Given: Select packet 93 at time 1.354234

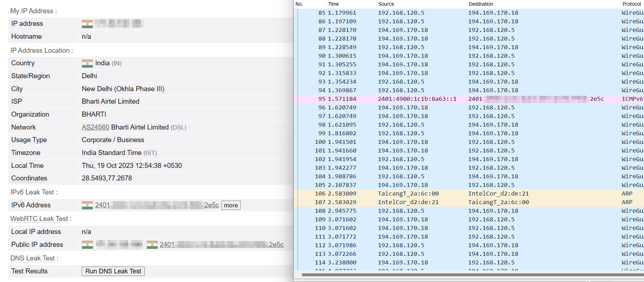Looking at the screenshot, I should [x=469, y=81].
